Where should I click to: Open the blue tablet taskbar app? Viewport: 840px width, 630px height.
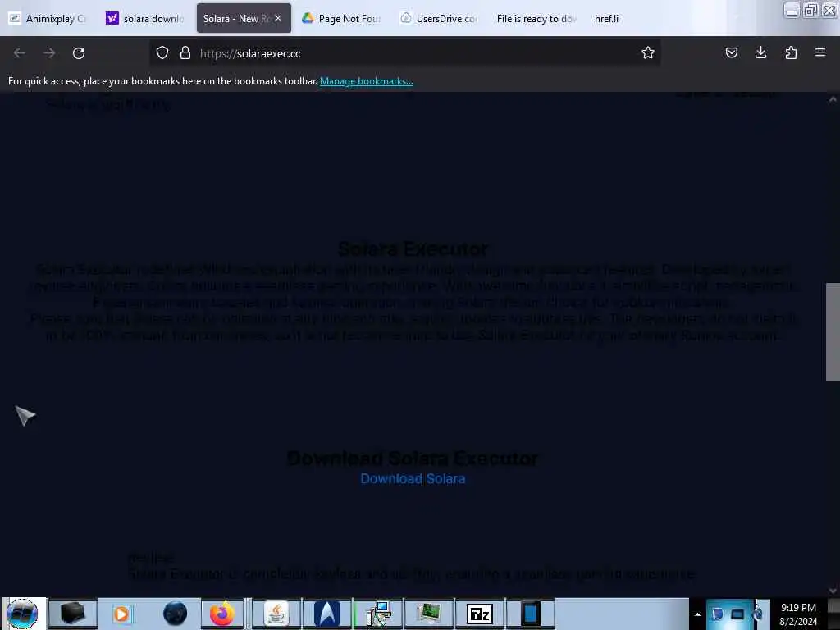coord(531,614)
